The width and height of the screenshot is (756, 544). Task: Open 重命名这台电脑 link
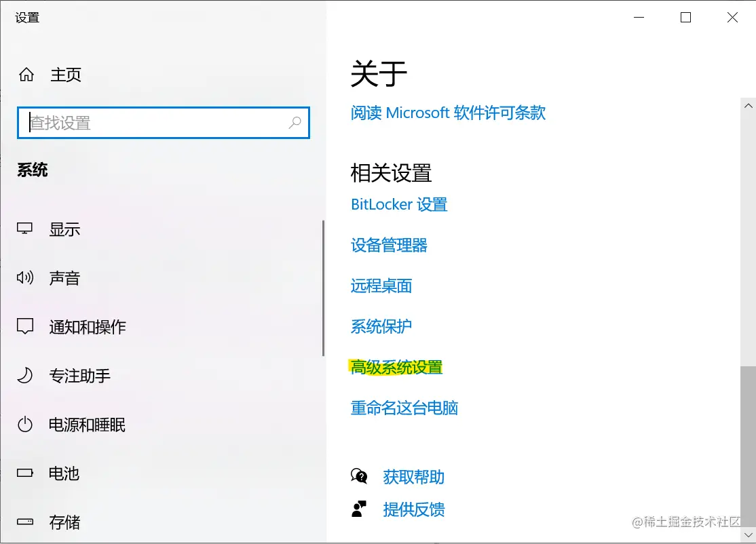click(404, 408)
